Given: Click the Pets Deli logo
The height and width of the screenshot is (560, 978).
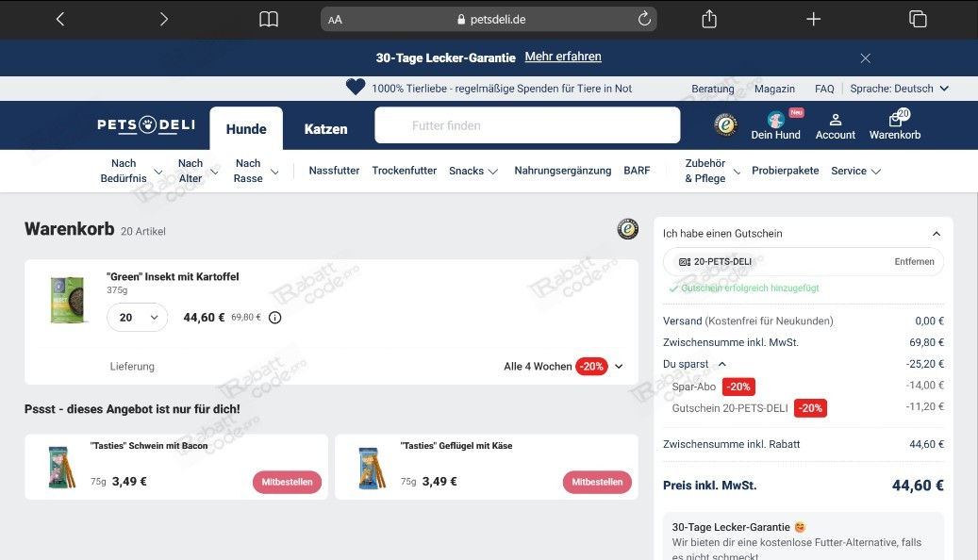Looking at the screenshot, I should [146, 124].
